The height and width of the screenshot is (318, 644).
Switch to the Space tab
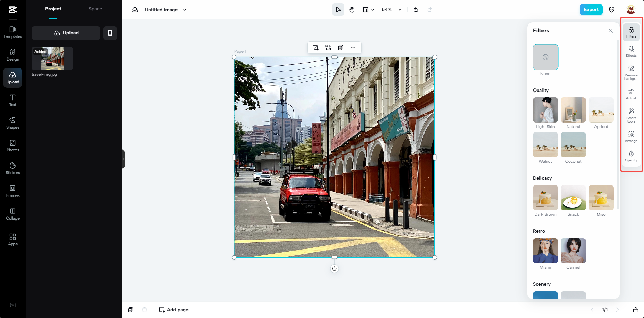95,9
